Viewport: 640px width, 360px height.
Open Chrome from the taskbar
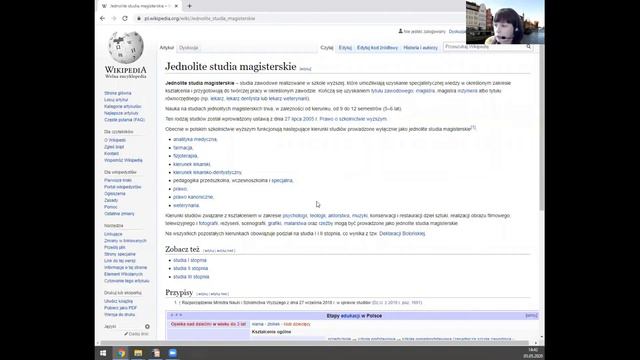(x=121, y=353)
